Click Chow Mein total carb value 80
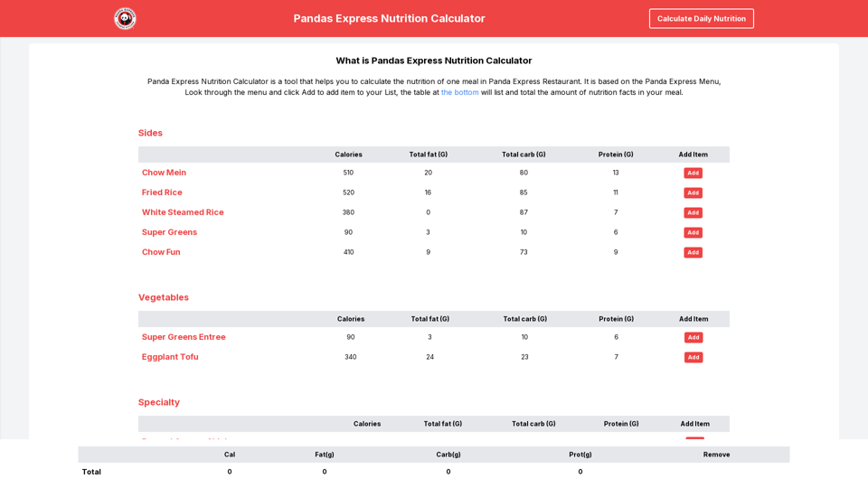The width and height of the screenshot is (868, 488). click(524, 173)
